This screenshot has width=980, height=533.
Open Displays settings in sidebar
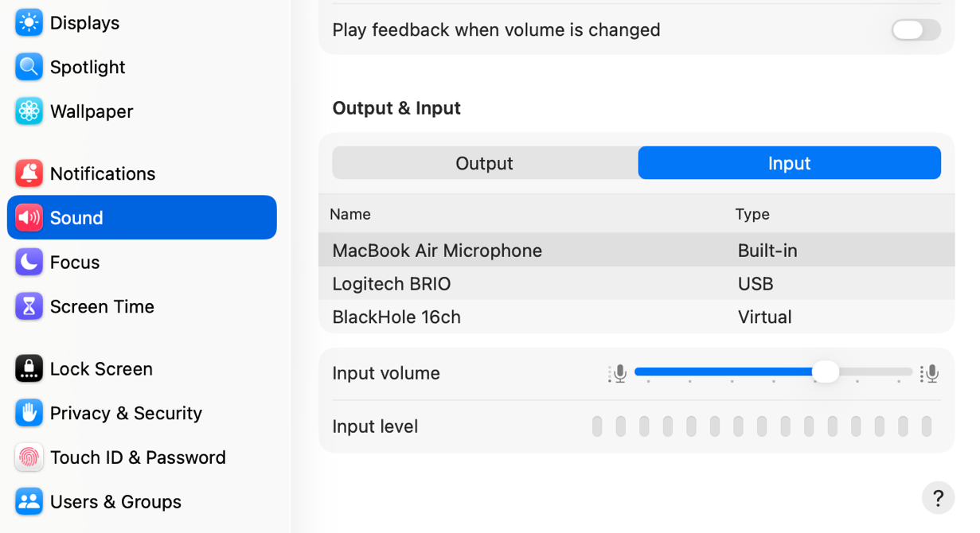(x=29, y=22)
